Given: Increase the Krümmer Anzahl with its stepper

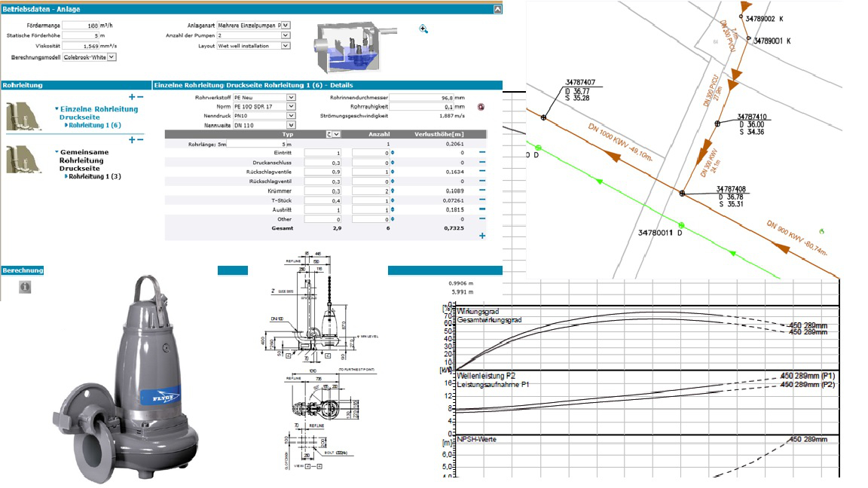Looking at the screenshot, I should click(393, 190).
